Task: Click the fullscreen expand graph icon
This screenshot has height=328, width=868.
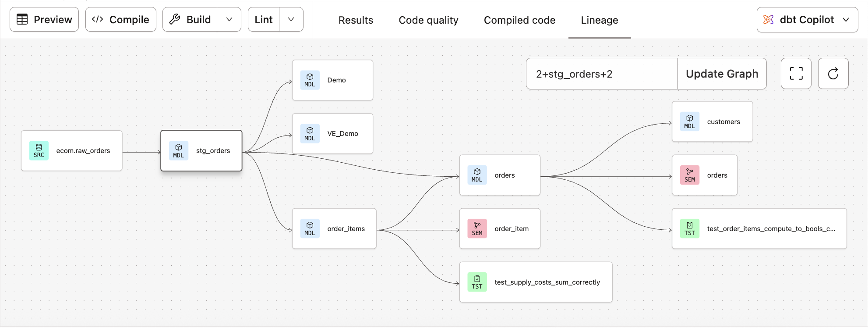Action: [796, 74]
